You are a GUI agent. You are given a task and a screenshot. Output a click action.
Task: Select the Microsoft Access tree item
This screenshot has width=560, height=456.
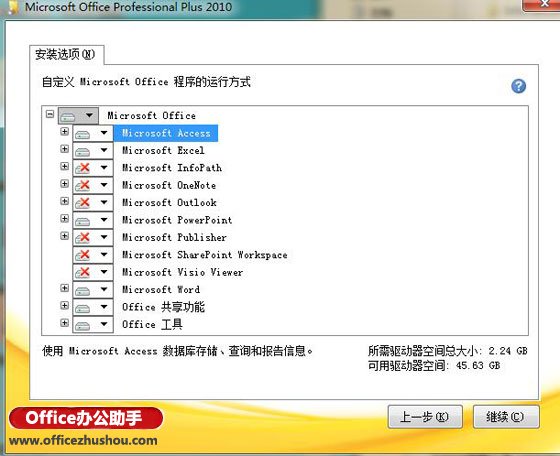166,133
